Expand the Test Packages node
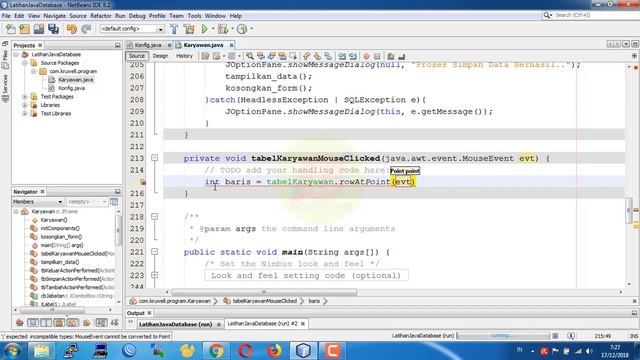This screenshot has width=640, height=360. pyautogui.click(x=25, y=97)
